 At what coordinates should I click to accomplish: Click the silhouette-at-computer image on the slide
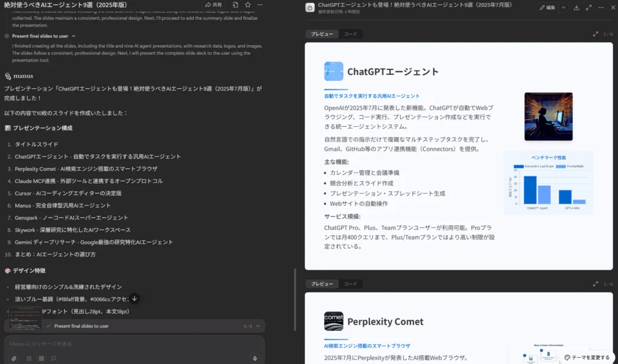548,117
